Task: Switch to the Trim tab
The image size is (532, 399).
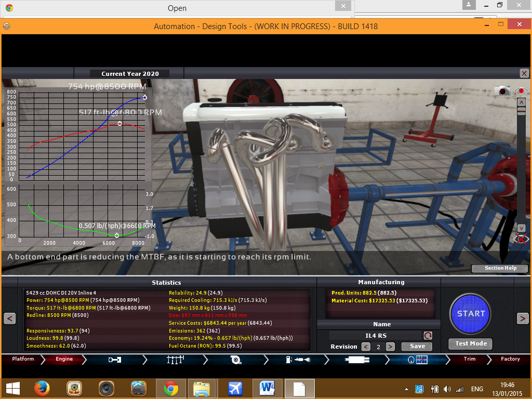Action: (470, 359)
